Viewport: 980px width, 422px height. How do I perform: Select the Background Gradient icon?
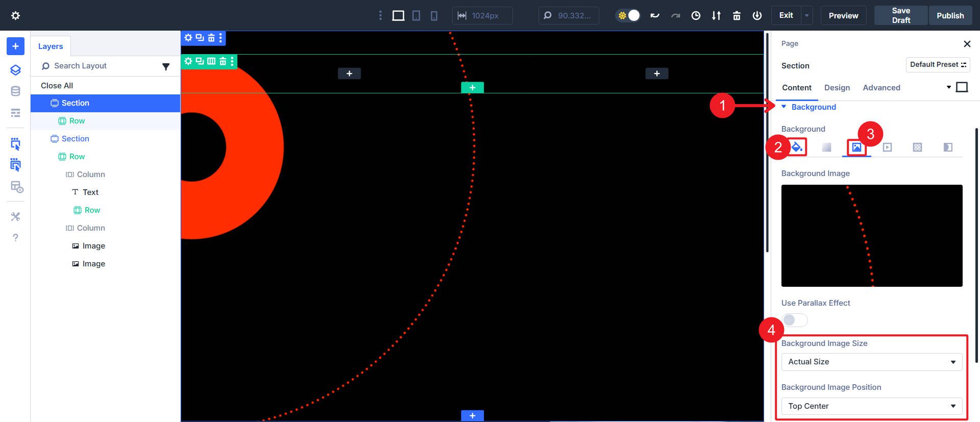(x=827, y=147)
